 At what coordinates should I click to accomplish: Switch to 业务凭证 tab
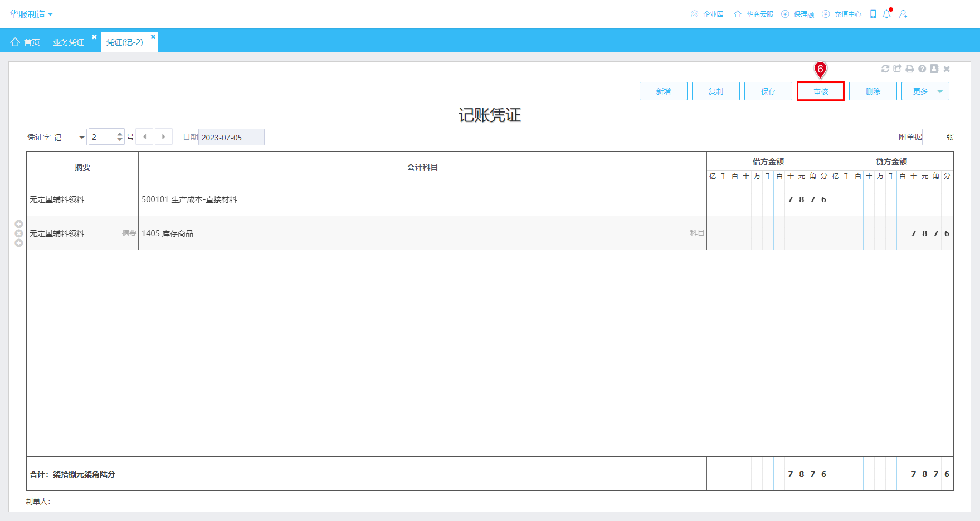coord(69,42)
